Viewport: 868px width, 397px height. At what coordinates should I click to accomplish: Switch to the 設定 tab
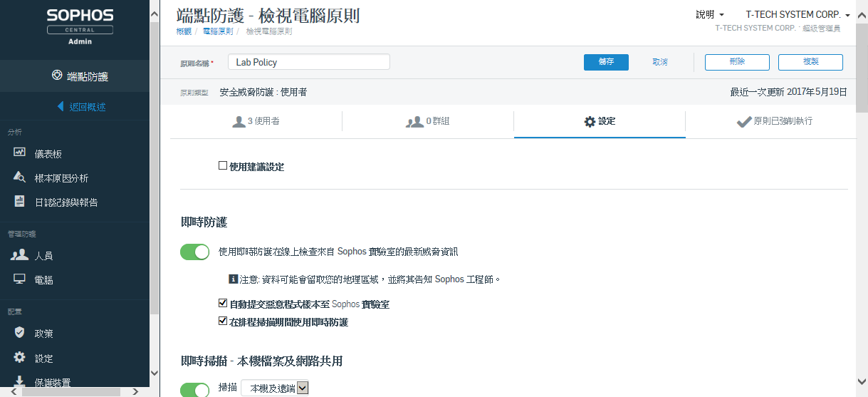[600, 122]
